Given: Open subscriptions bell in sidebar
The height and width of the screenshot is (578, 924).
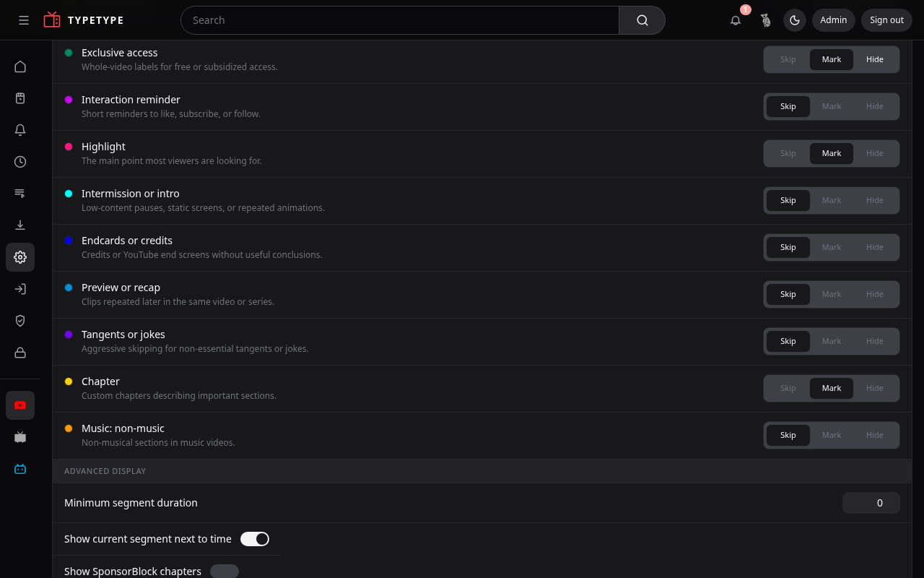Looking at the screenshot, I should pyautogui.click(x=20, y=130).
